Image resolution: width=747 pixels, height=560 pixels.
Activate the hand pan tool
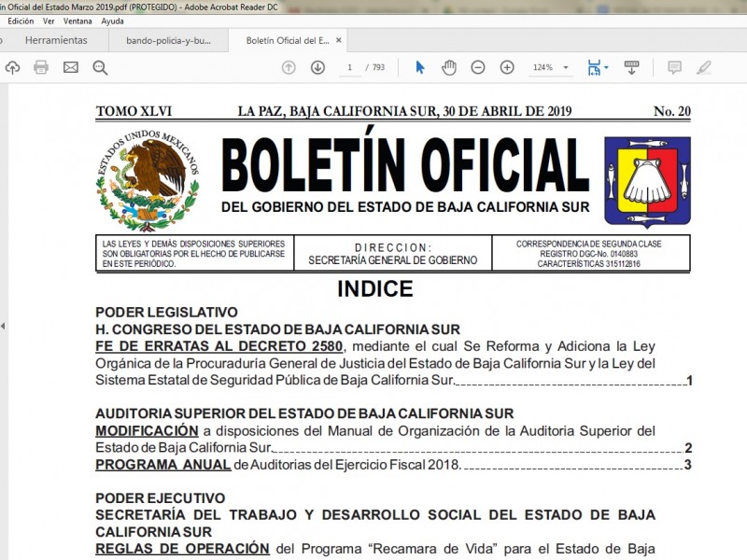click(x=449, y=67)
